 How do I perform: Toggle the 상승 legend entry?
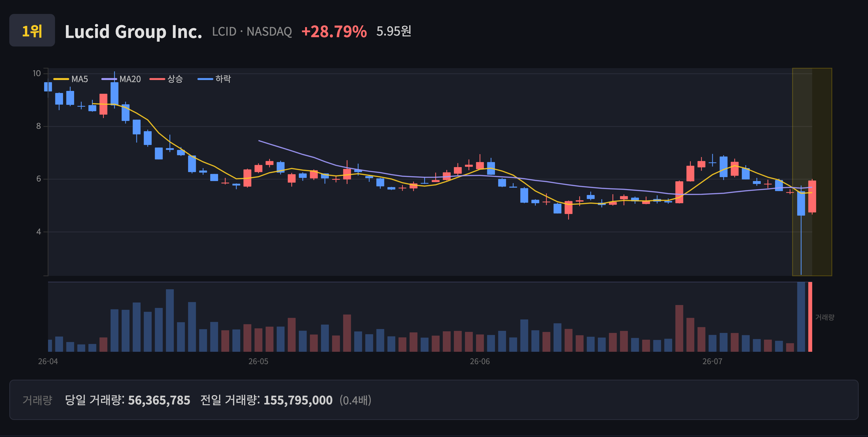click(x=166, y=79)
